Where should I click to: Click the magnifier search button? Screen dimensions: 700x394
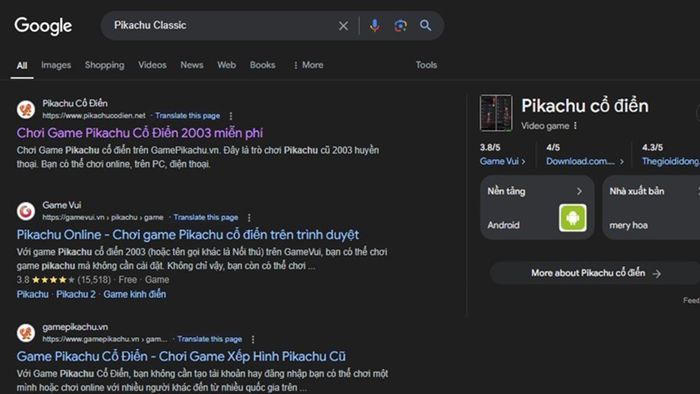[x=425, y=25]
